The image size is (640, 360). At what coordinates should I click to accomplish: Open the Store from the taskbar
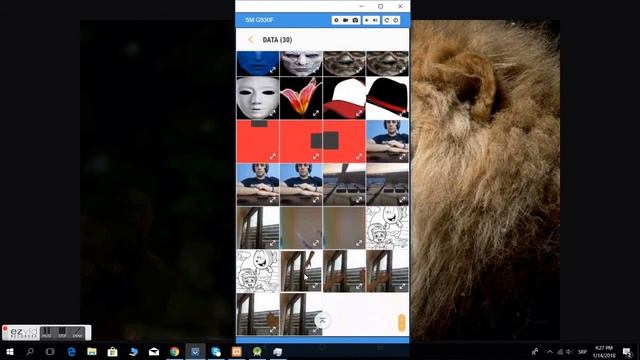click(113, 351)
